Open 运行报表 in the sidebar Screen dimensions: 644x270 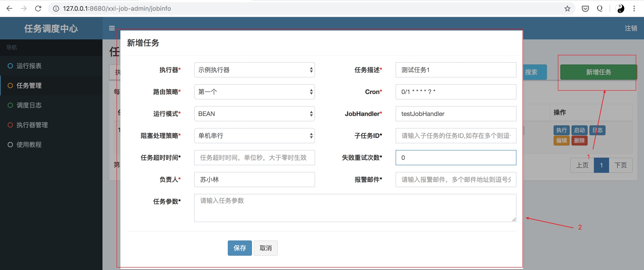pyautogui.click(x=29, y=66)
